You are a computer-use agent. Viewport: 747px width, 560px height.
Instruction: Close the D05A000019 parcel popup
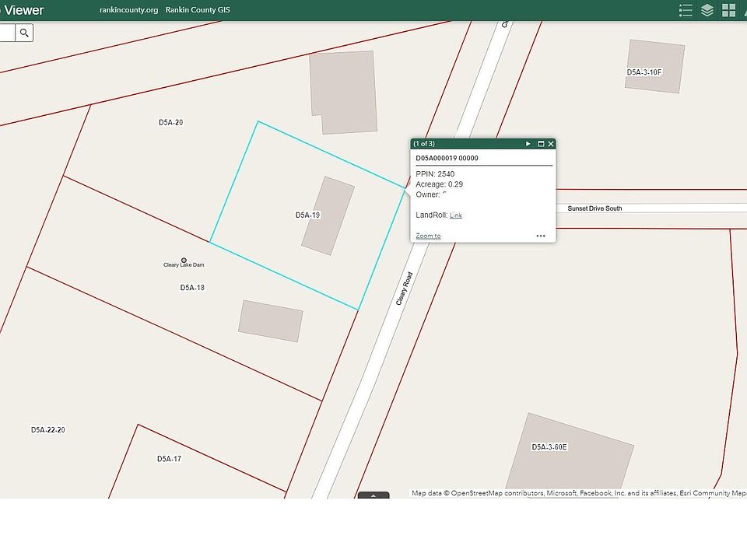click(x=551, y=144)
